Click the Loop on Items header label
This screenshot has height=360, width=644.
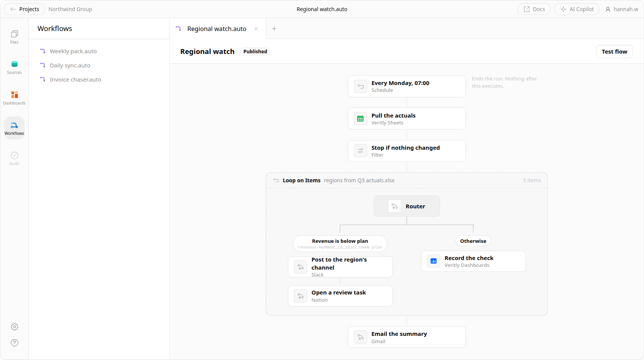(302, 180)
